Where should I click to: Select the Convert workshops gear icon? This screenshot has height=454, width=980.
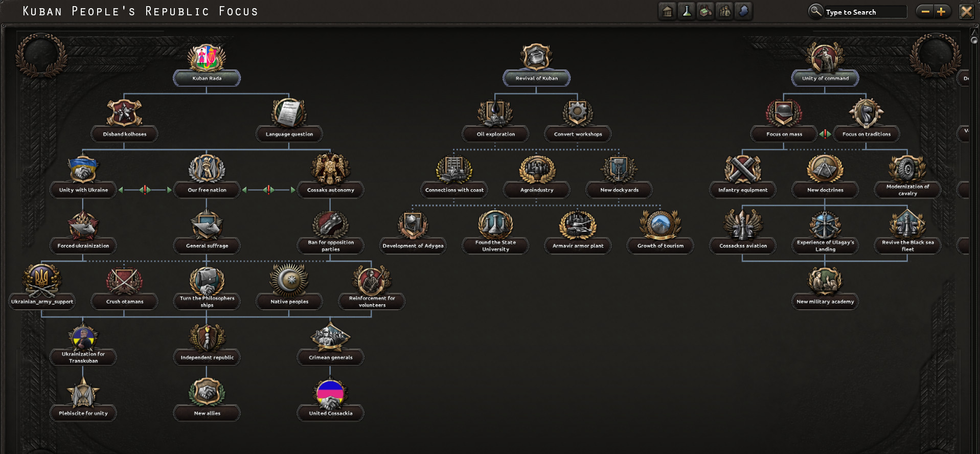pos(578,113)
